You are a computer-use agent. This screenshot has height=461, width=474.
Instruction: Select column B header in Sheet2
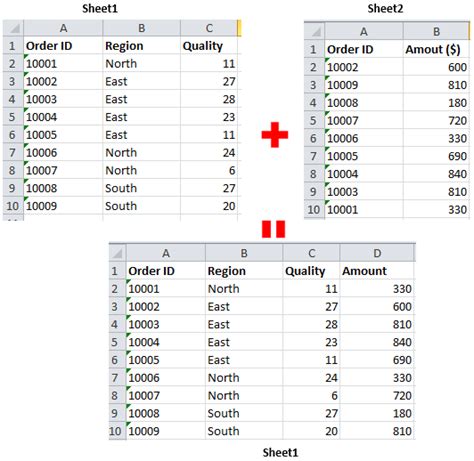point(436,31)
